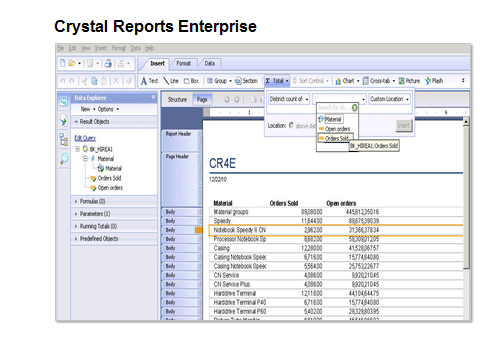Select the Insert ribbon tab

157,63
